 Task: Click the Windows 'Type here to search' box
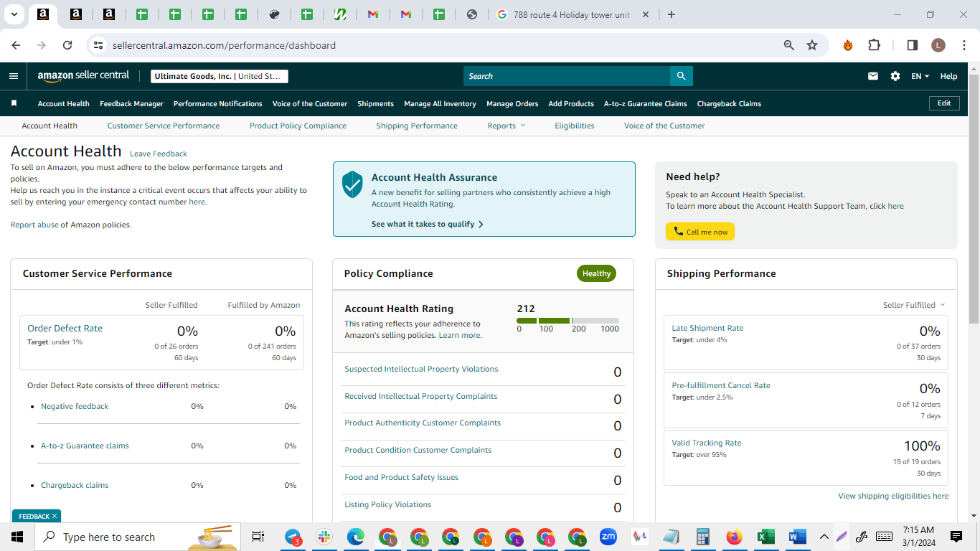[136, 537]
